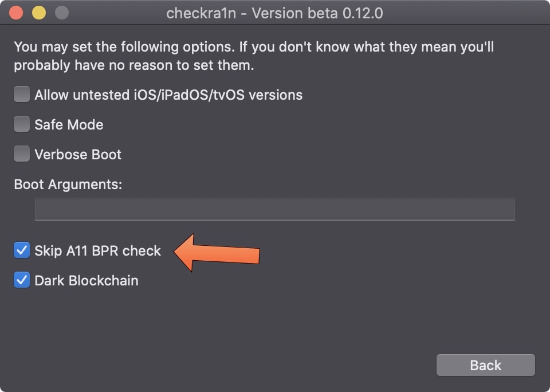Click the Boot Arguments heading label

(67, 184)
